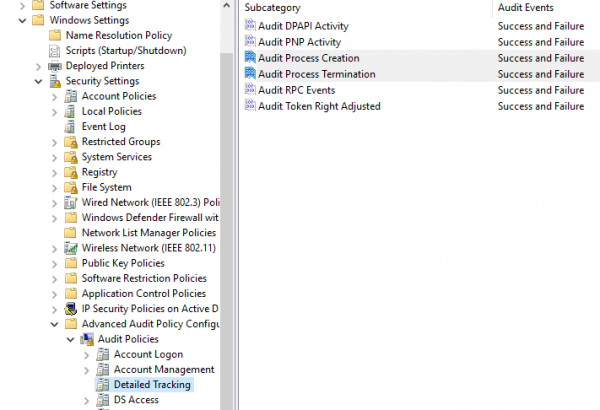The image size is (600, 410).
Task: Click the Deployed Printers icon
Action: coord(55,66)
